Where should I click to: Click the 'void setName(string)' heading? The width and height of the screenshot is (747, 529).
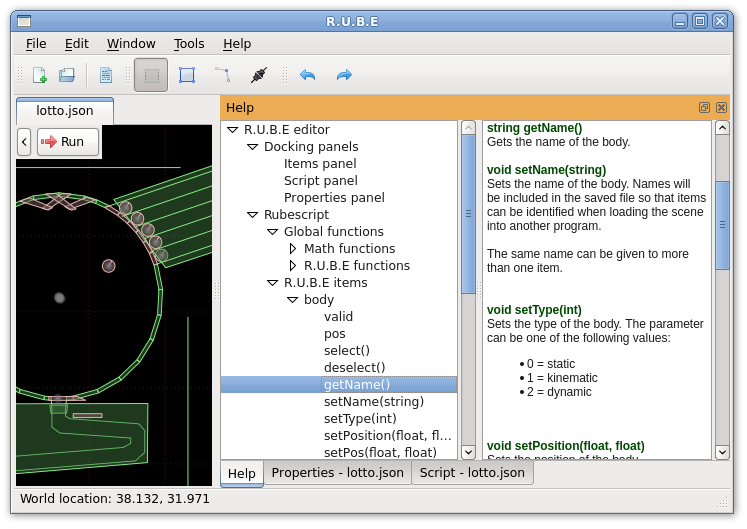(x=546, y=170)
